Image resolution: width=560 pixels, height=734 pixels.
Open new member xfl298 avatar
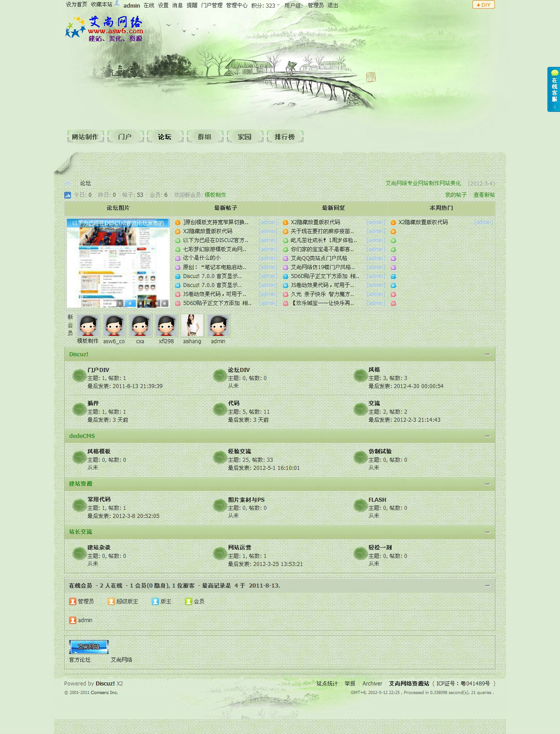(166, 326)
